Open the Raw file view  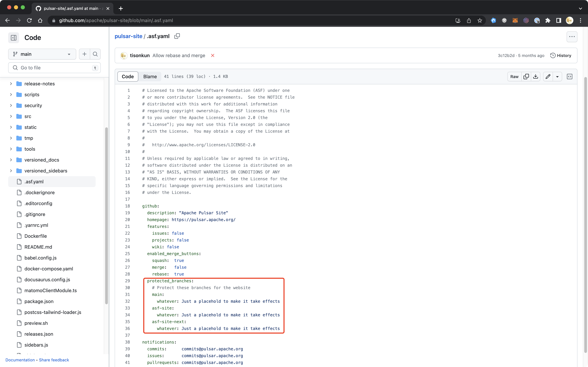point(514,77)
